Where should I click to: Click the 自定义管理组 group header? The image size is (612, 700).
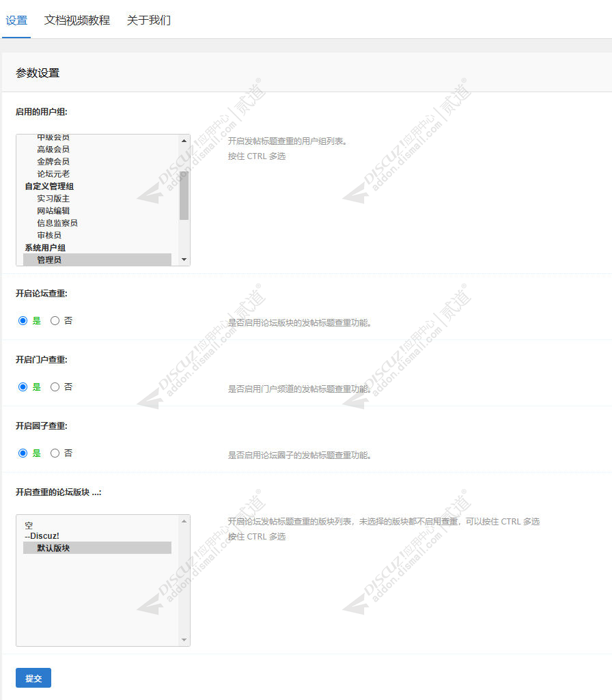click(x=49, y=186)
